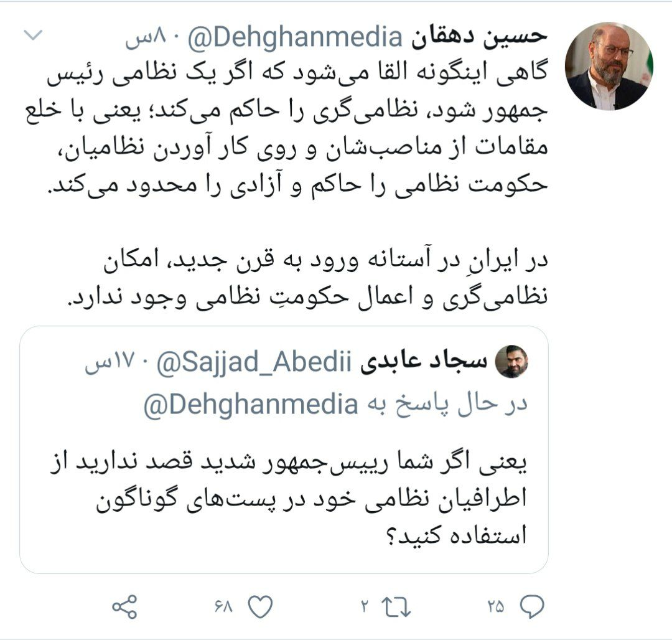
Task: Click the like count ۶۸
Action: click(223, 607)
